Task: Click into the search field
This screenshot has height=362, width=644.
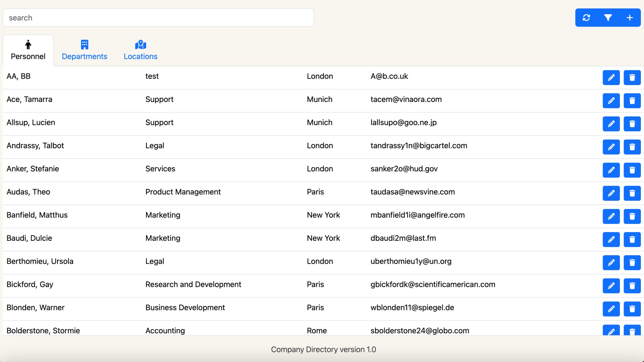Action: (158, 18)
